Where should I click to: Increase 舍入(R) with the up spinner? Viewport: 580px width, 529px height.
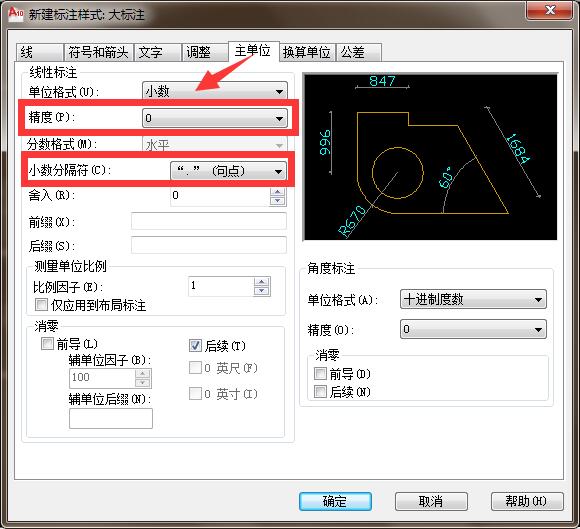(x=277, y=192)
